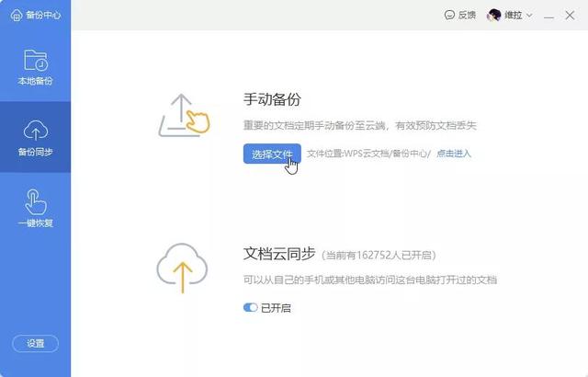Open the 本地备份 local backup section

click(x=35, y=67)
